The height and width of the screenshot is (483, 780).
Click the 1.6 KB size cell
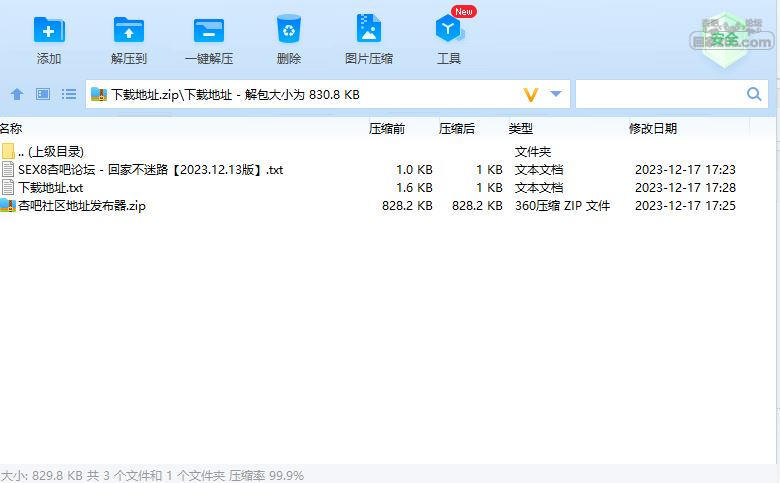coord(414,188)
